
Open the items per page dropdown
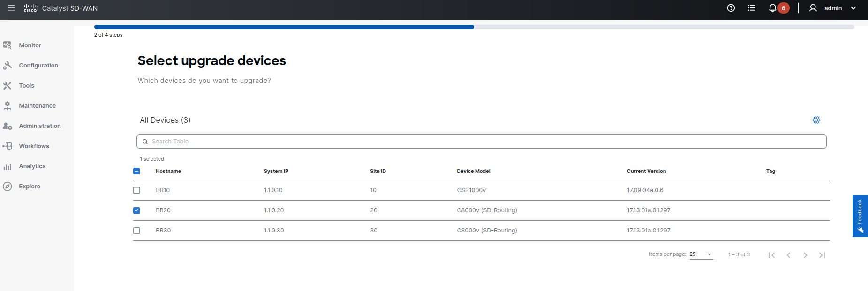[x=701, y=254]
